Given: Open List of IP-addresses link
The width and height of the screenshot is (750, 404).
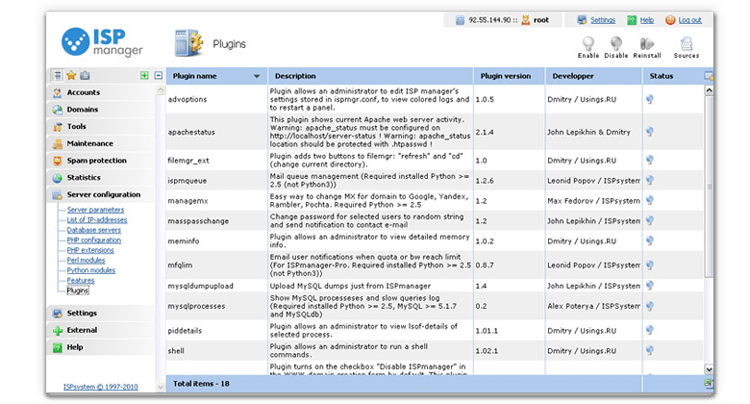Looking at the screenshot, I should [x=97, y=220].
